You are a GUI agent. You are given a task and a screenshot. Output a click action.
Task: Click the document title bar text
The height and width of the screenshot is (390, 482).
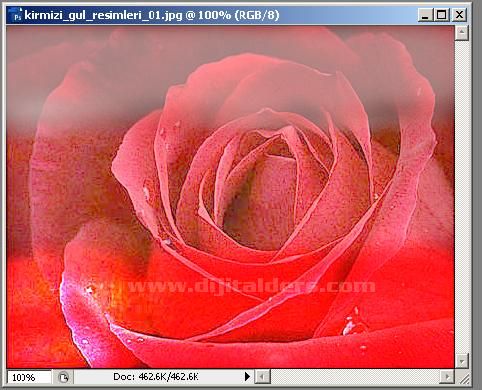152,15
